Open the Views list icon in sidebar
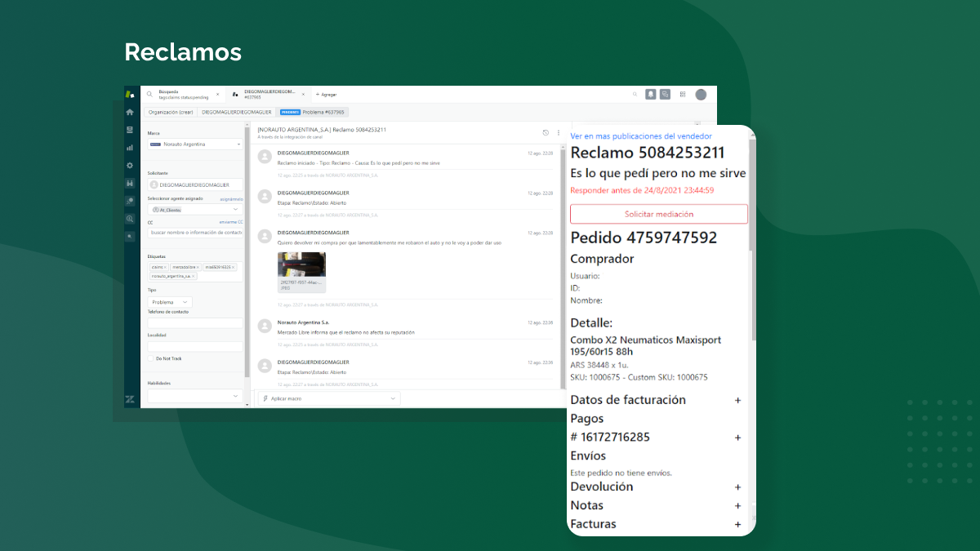 click(130, 130)
